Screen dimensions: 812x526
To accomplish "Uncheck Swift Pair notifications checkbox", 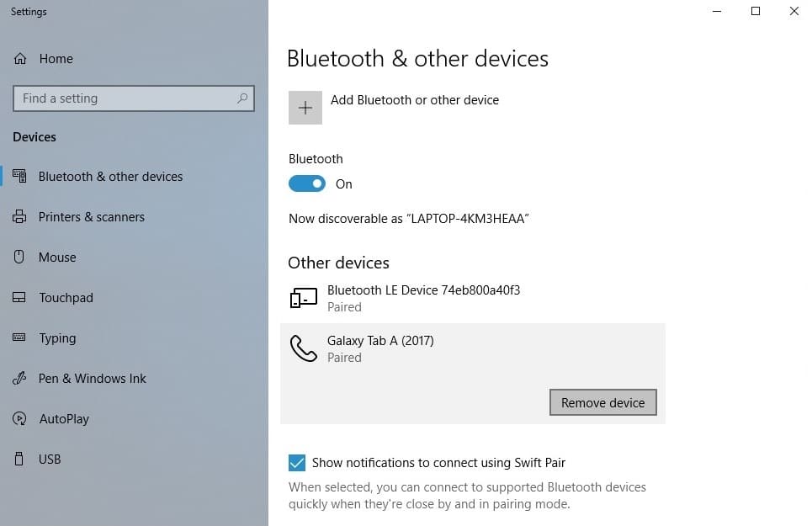I will (297, 463).
